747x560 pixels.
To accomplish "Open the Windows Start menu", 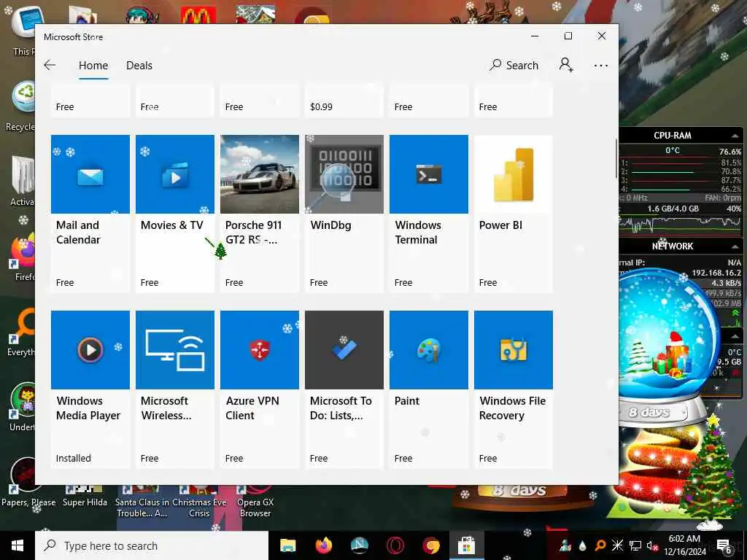I will click(x=18, y=545).
